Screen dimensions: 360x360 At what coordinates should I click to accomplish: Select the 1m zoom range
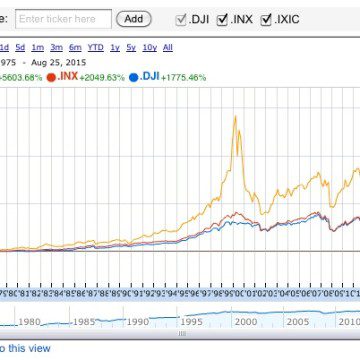(38, 48)
